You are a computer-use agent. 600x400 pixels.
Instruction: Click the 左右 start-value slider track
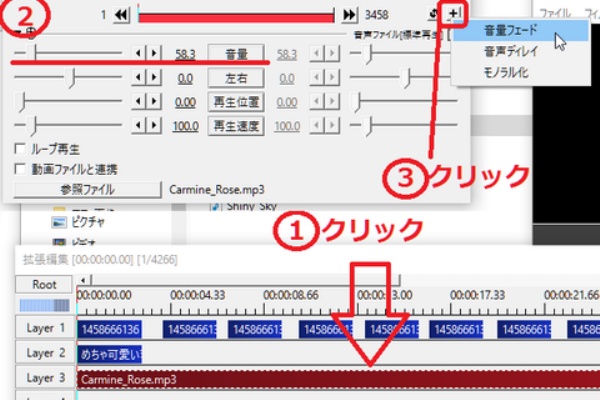point(68,77)
